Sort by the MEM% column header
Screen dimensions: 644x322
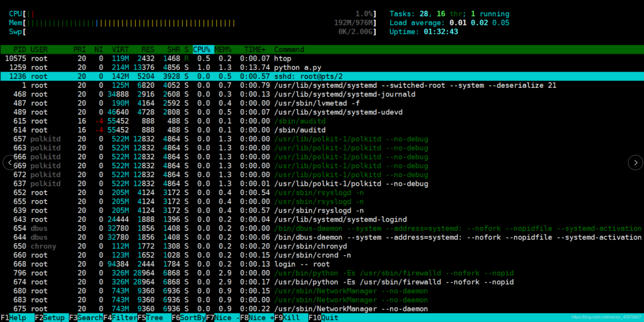(x=223, y=49)
